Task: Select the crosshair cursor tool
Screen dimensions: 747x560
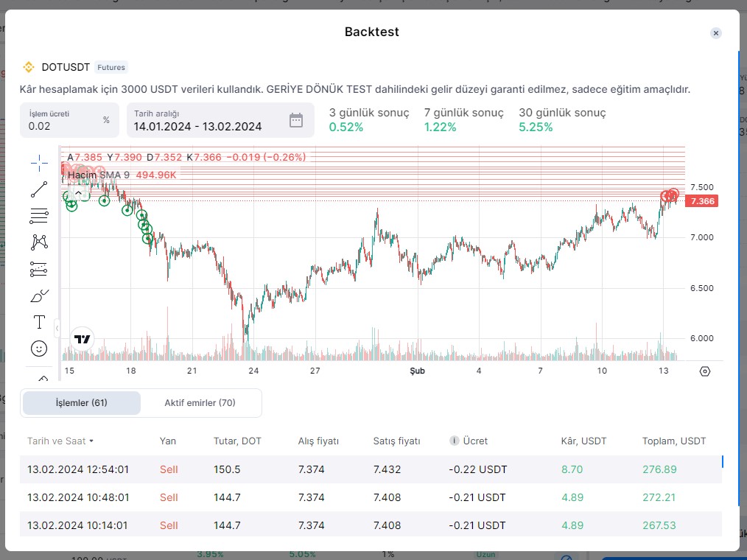Action: [39, 162]
